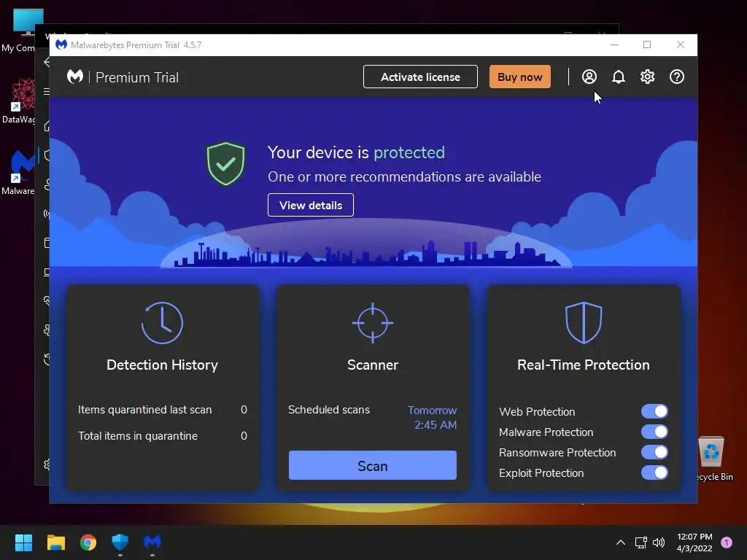Image resolution: width=747 pixels, height=560 pixels.
Task: Start a scan with the Scan button
Action: pos(373,466)
